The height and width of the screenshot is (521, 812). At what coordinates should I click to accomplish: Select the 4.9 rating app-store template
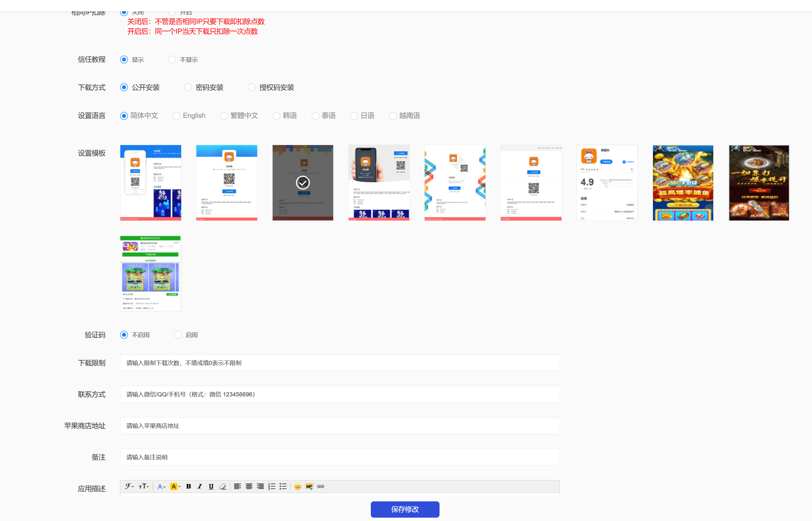(x=607, y=183)
